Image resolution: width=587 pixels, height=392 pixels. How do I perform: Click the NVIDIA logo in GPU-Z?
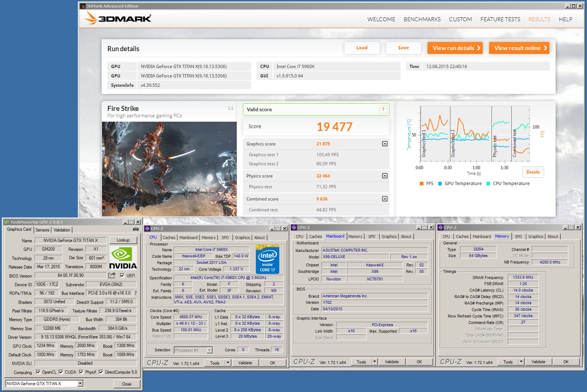[x=123, y=258]
